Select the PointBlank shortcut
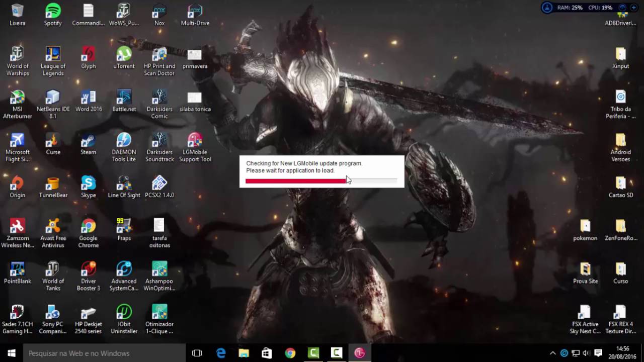The height and width of the screenshot is (362, 644). (x=18, y=273)
